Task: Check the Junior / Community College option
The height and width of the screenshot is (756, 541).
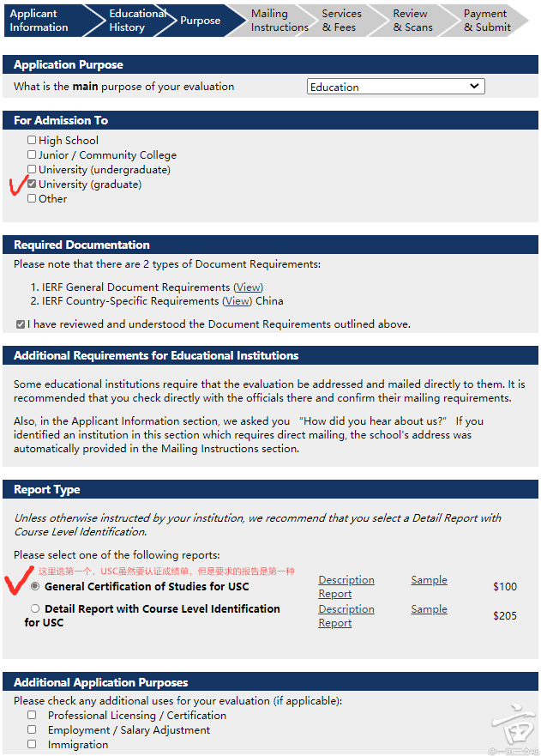Action: click(32, 154)
